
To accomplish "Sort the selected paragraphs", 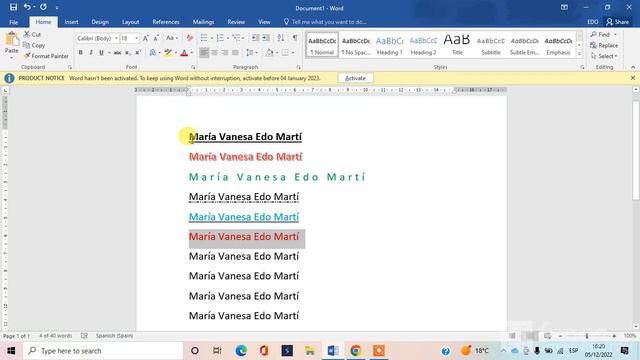I will pos(281,38).
